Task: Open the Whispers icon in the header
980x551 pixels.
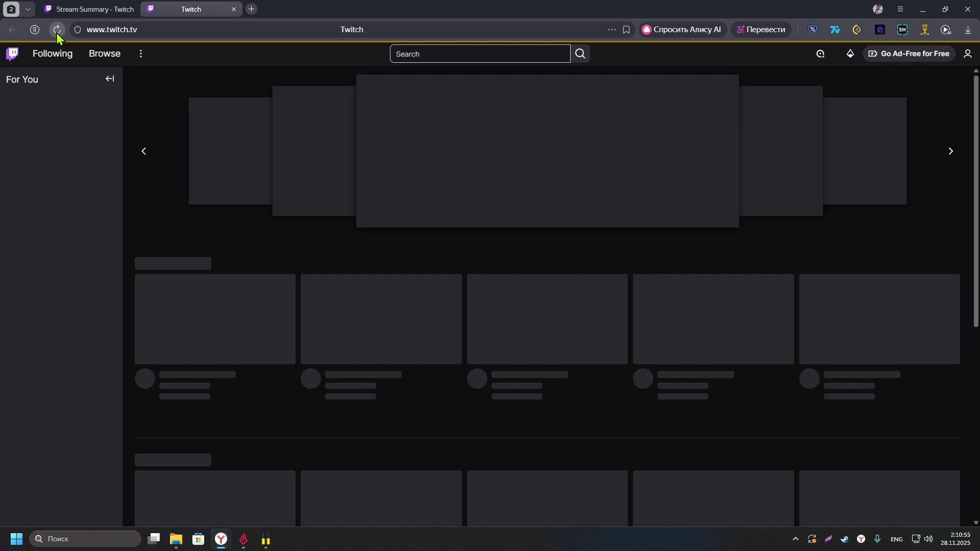Action: pos(820,54)
